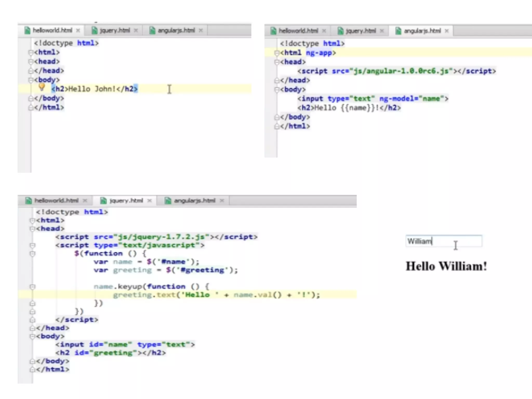
Task: Click helloworld.html file icon in top-right editor
Action: pyautogui.click(x=273, y=31)
